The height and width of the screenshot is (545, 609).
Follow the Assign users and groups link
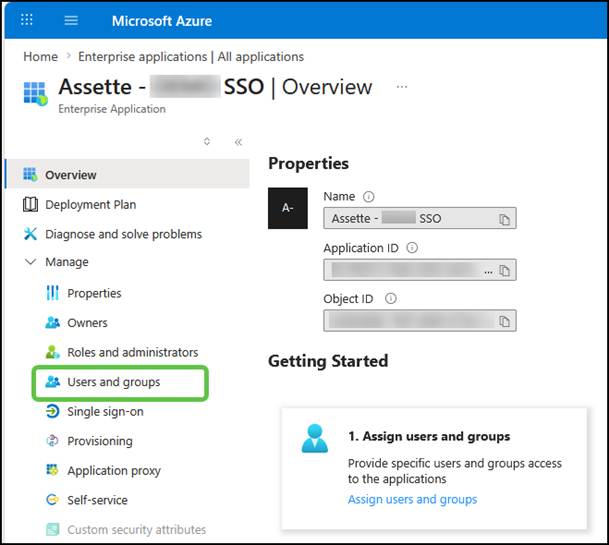412,499
